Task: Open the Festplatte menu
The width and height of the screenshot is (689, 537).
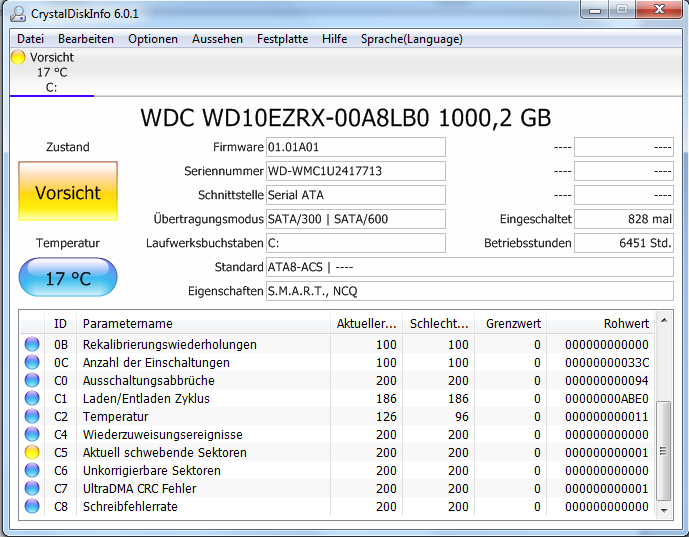Action: pyautogui.click(x=282, y=39)
